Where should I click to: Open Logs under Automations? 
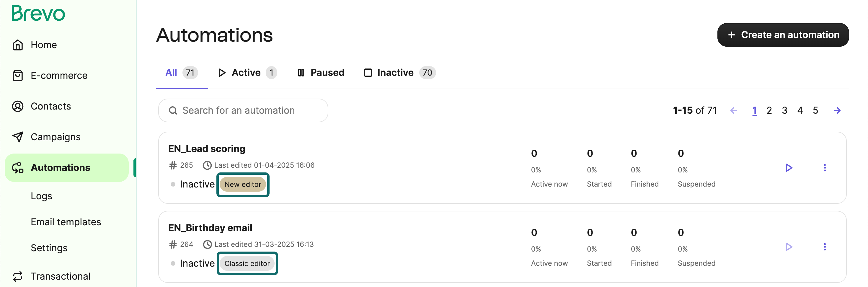[41, 196]
